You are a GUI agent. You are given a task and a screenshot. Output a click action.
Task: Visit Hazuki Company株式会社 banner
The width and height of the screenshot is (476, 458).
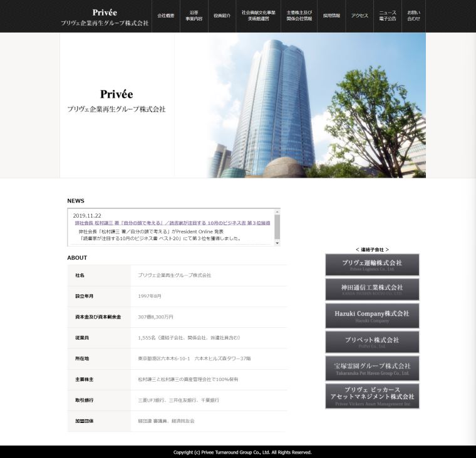click(372, 315)
